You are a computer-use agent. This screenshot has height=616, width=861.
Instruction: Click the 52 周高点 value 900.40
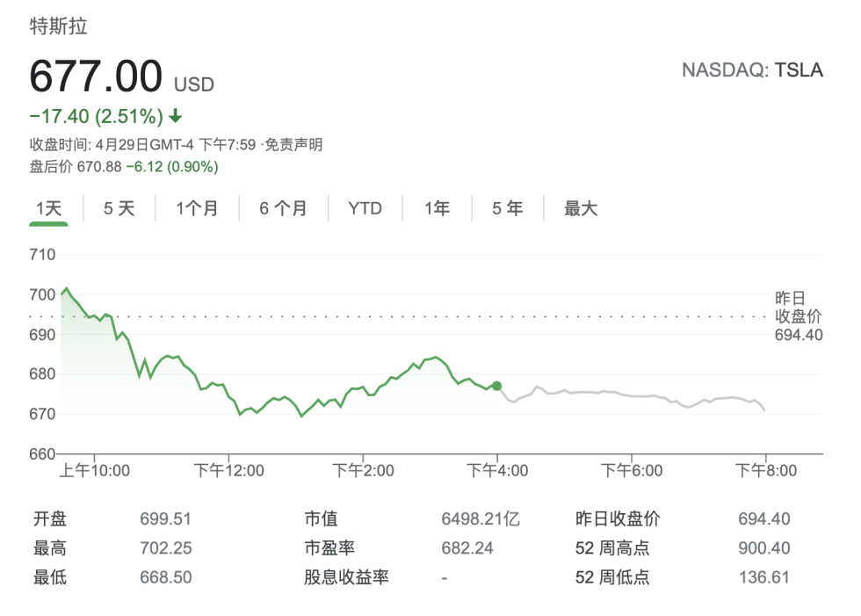coord(763,548)
